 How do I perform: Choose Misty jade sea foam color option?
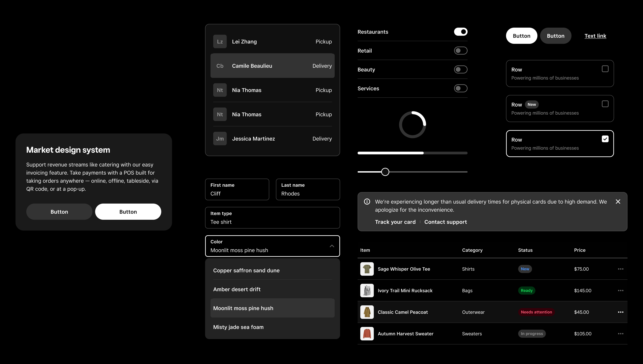238,327
